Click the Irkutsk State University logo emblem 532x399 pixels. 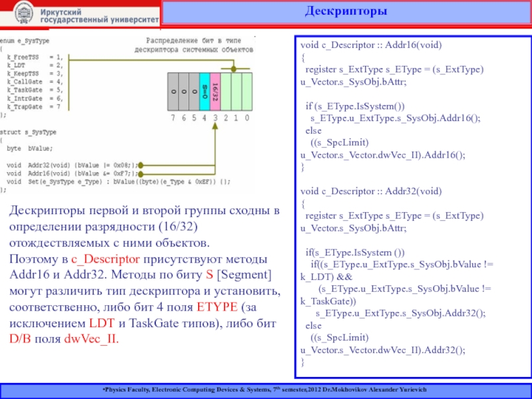(24, 13)
